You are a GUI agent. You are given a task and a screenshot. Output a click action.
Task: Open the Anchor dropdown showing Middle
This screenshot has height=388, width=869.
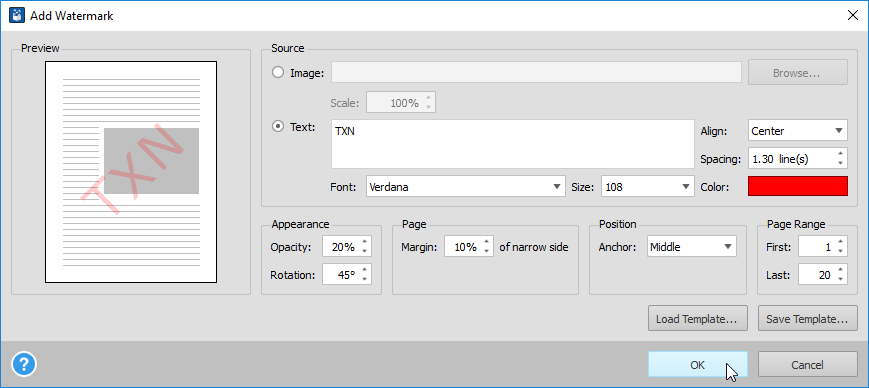coord(692,247)
